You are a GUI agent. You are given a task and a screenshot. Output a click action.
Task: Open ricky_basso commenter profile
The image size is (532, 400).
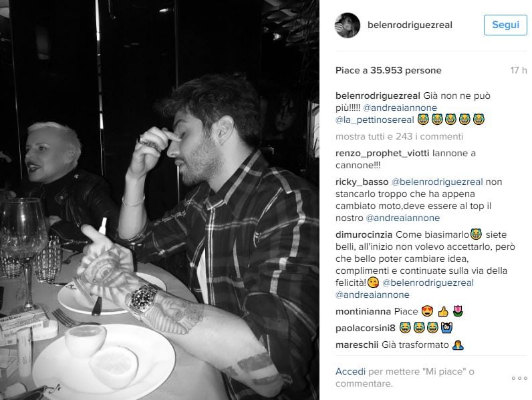coord(362,182)
